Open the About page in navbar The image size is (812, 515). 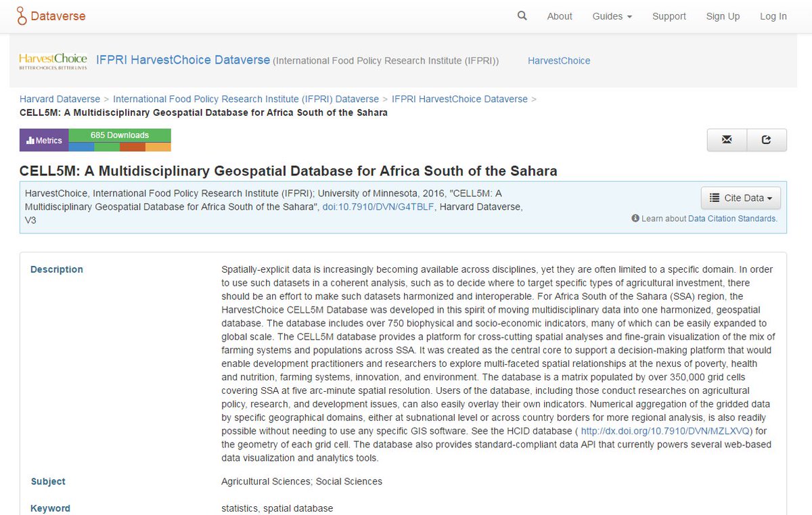(x=560, y=16)
